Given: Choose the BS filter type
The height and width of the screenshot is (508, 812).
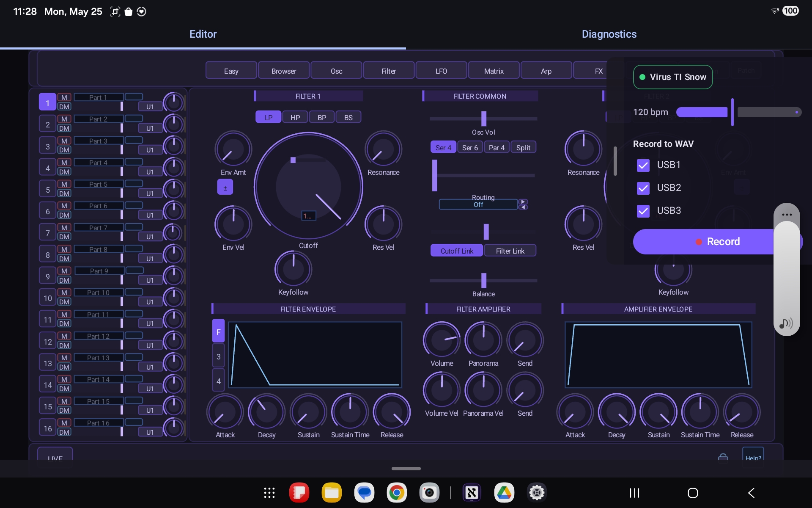Looking at the screenshot, I should pyautogui.click(x=348, y=117).
